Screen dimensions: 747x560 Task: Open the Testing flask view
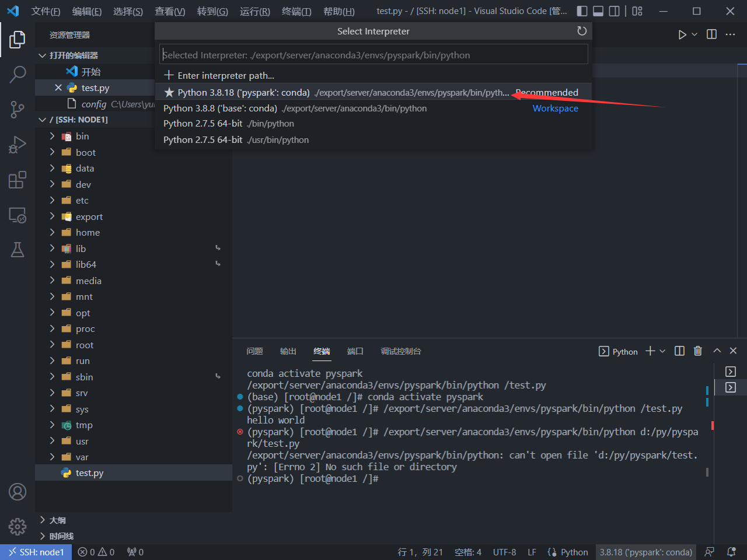click(x=18, y=250)
